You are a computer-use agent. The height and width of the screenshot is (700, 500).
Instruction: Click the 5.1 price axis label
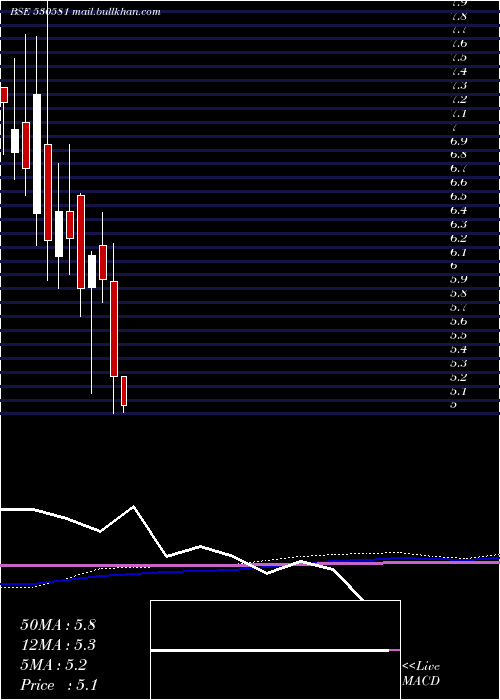[459, 392]
